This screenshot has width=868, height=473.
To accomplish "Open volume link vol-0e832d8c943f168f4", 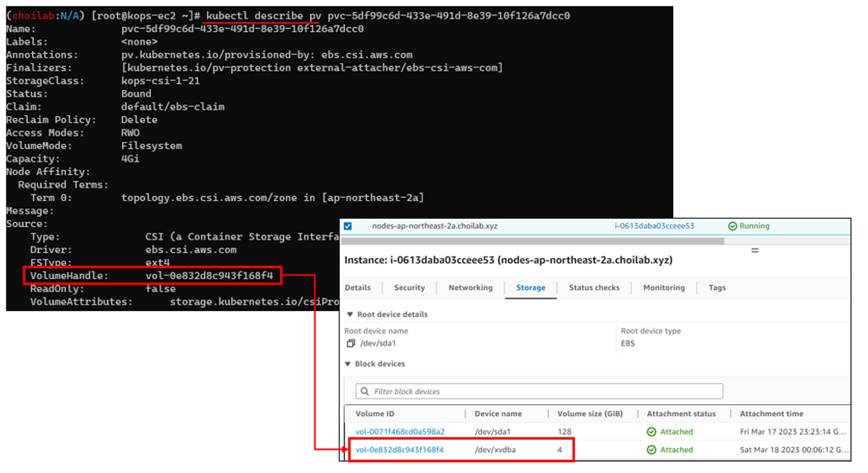I will coord(399,450).
